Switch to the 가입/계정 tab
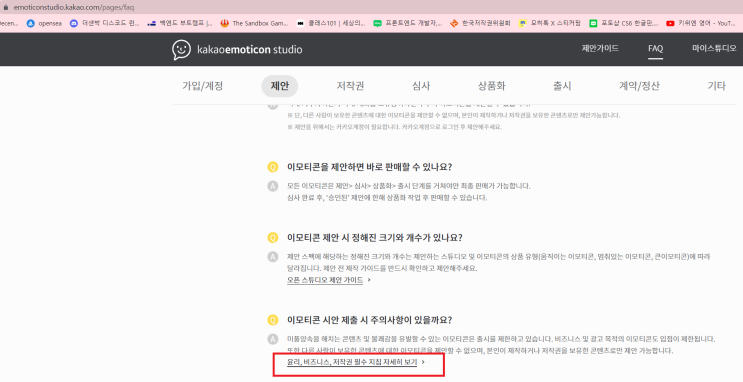The width and height of the screenshot is (743, 382). 202,86
